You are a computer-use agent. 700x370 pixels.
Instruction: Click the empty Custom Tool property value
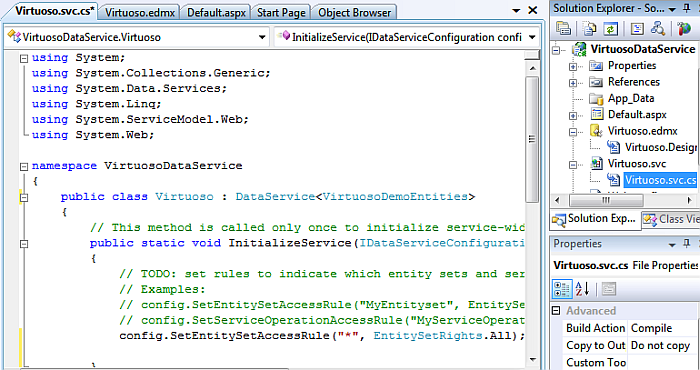662,362
